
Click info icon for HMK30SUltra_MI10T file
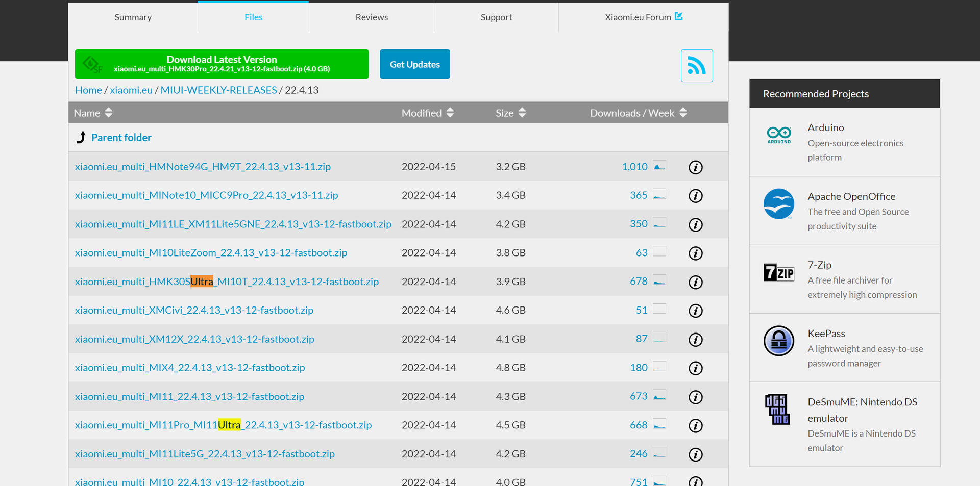(x=696, y=282)
